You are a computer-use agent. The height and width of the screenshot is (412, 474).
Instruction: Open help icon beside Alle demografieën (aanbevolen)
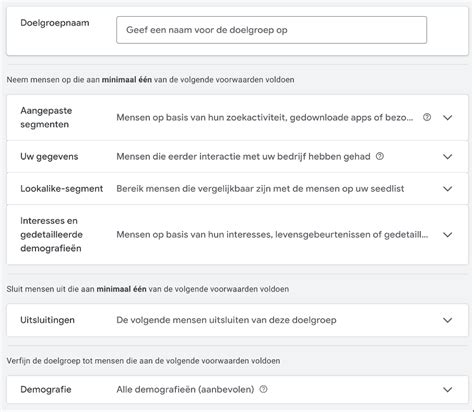(263, 389)
